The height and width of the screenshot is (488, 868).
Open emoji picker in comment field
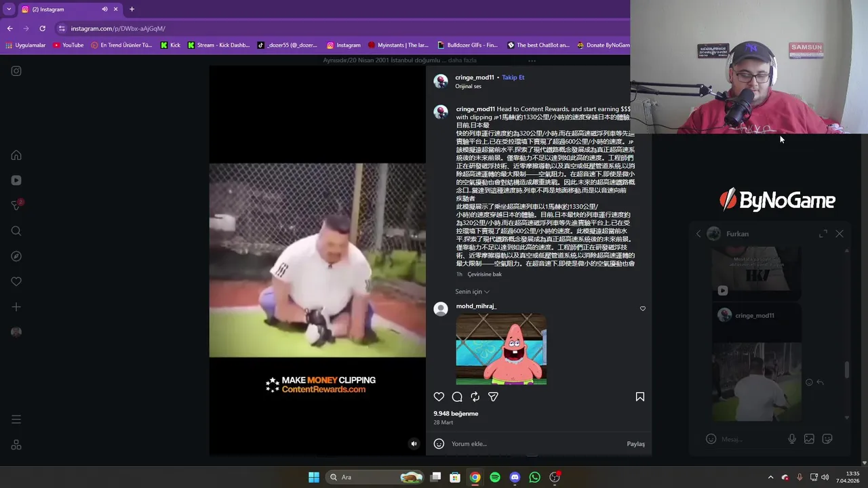pos(439,444)
